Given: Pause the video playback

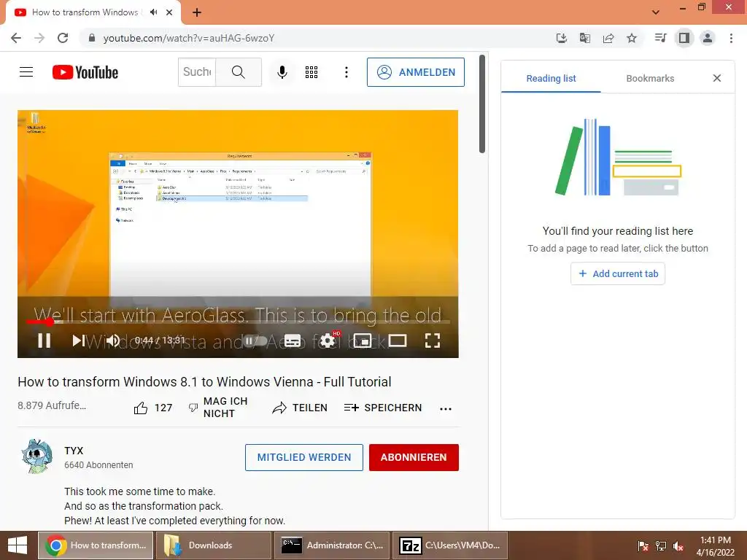Looking at the screenshot, I should tap(44, 341).
